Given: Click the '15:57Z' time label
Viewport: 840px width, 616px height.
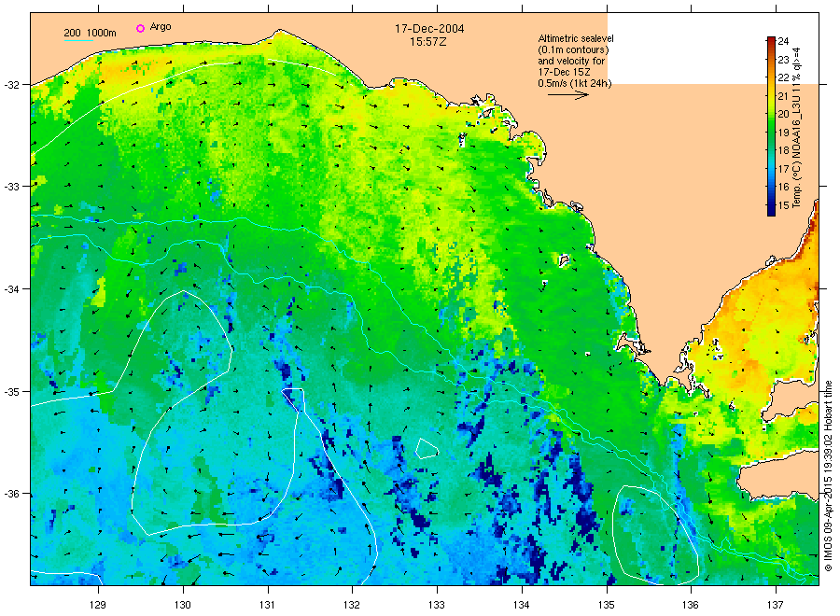Looking at the screenshot, I should pyautogui.click(x=427, y=42).
